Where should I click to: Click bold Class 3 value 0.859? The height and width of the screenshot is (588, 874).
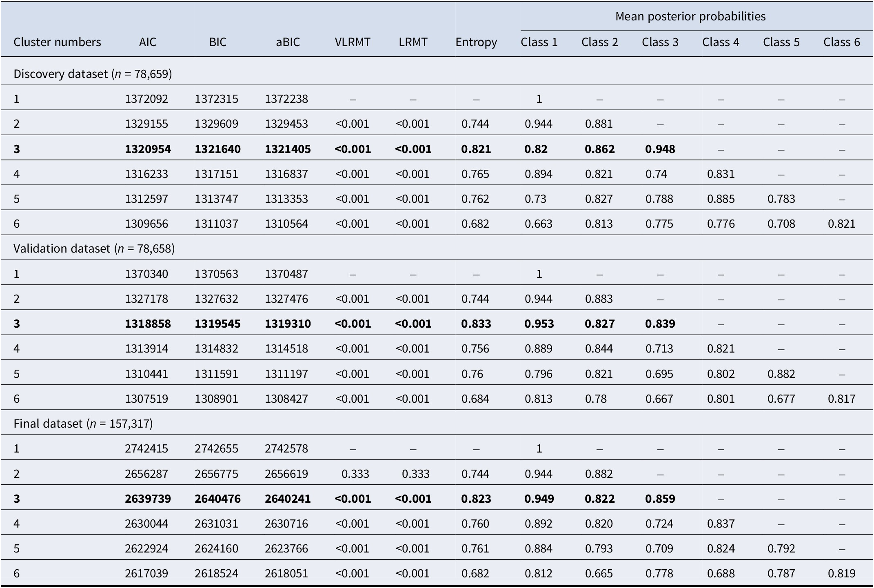click(x=660, y=499)
